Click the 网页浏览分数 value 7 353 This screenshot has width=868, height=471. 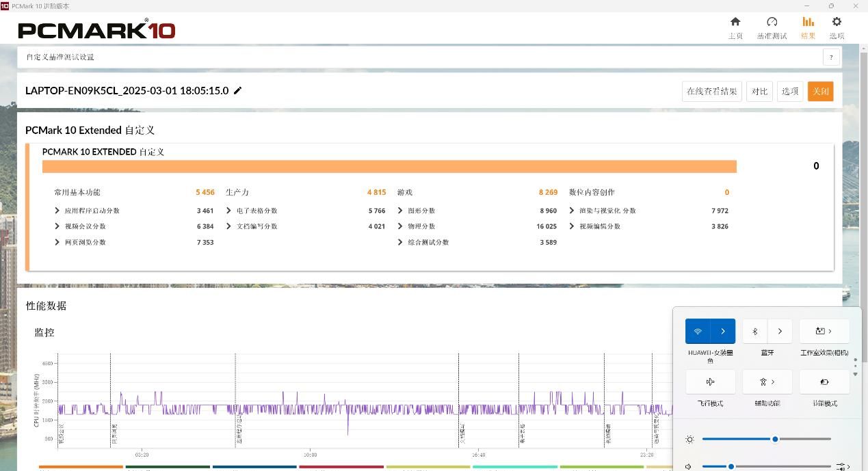[x=205, y=242]
